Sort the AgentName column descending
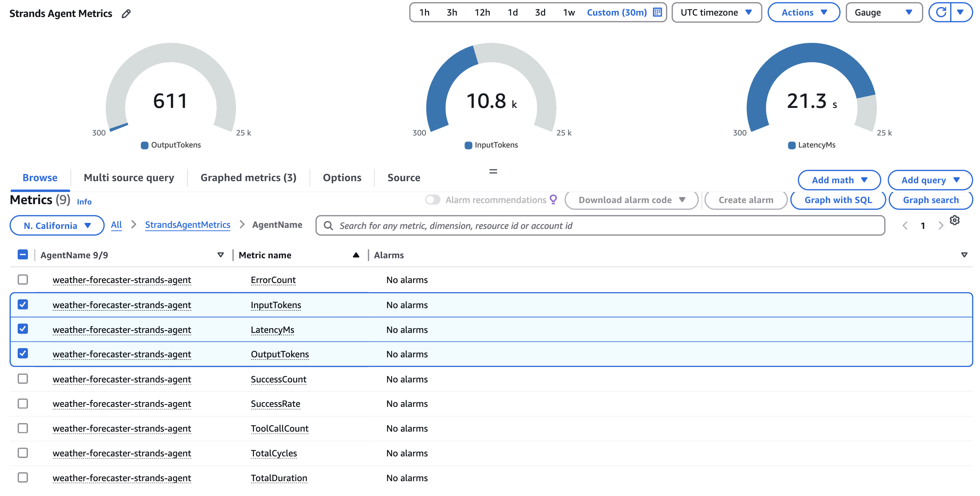This screenshot has height=496, width=980. [221, 255]
